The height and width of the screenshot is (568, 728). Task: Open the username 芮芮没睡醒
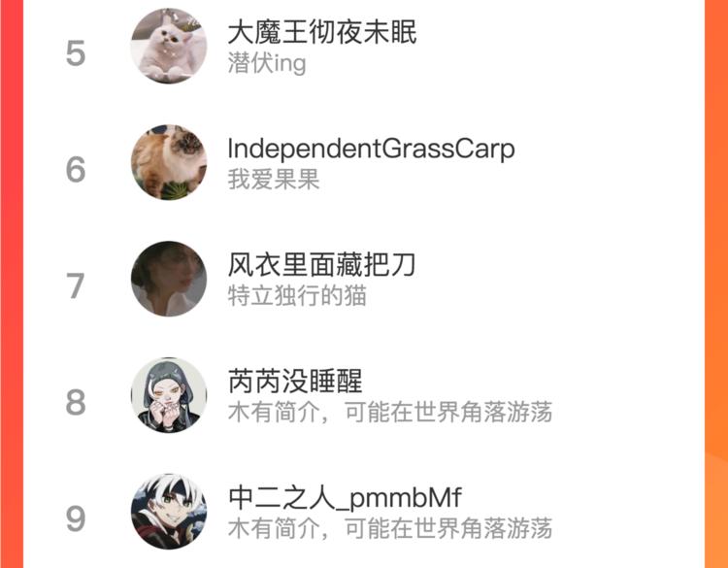pos(295,381)
